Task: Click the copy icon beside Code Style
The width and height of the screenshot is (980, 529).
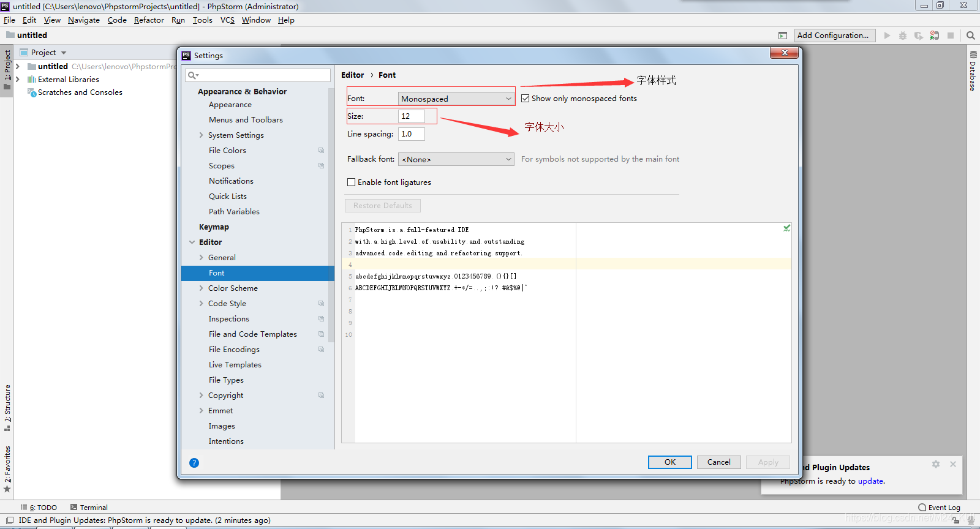Action: 321,303
